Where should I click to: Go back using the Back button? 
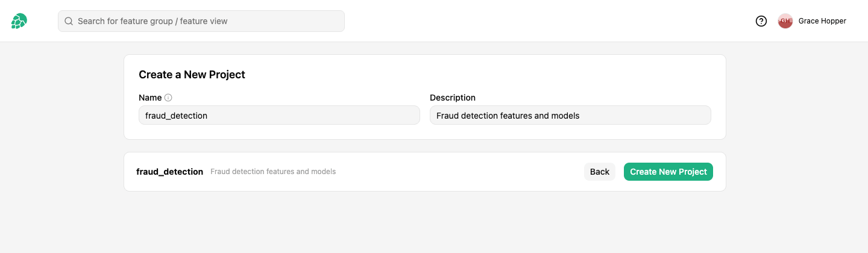pos(600,172)
